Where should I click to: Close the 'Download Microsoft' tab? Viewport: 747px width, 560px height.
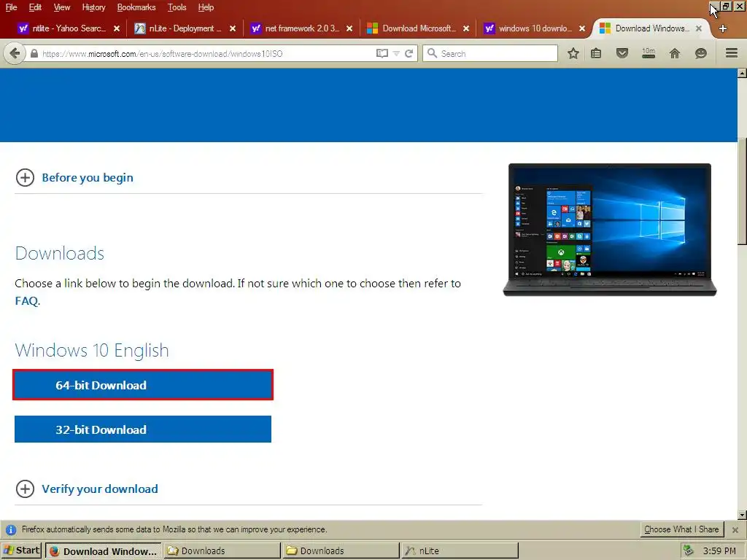466,28
